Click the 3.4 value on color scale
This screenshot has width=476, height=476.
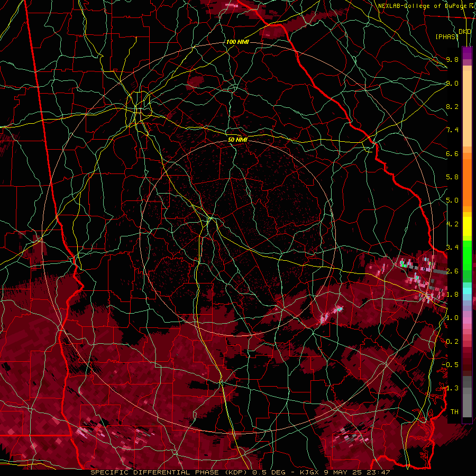click(x=452, y=248)
